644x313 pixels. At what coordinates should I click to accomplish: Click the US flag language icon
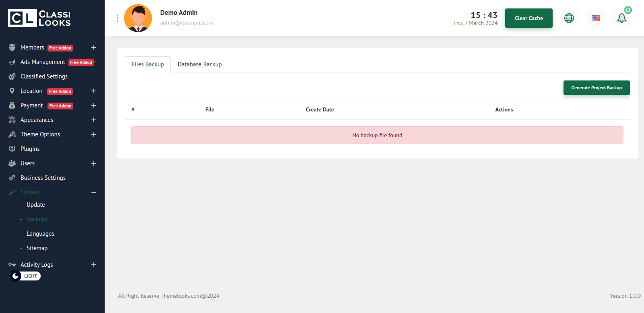[x=595, y=18]
